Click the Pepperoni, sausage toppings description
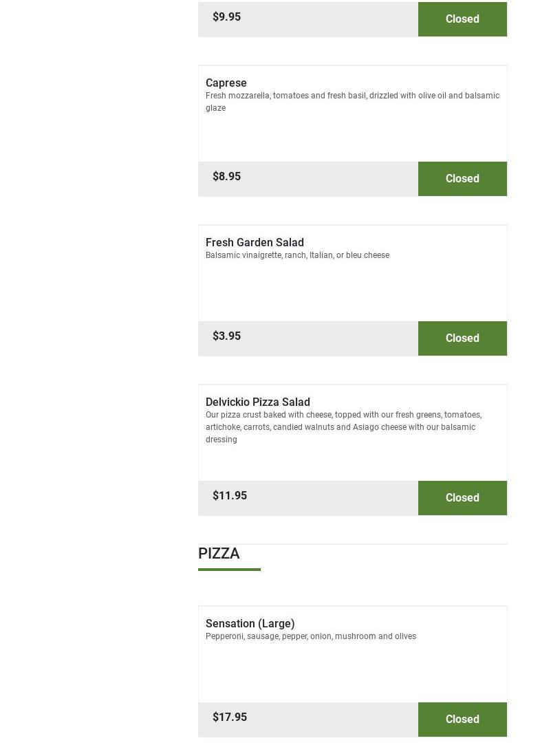 310,636
